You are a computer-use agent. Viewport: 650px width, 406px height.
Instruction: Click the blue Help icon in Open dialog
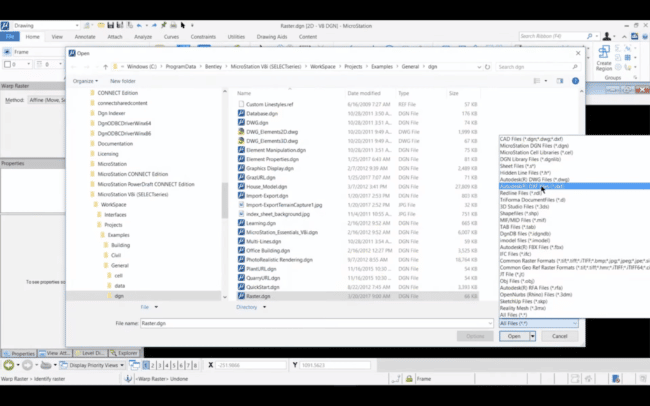coord(575,81)
